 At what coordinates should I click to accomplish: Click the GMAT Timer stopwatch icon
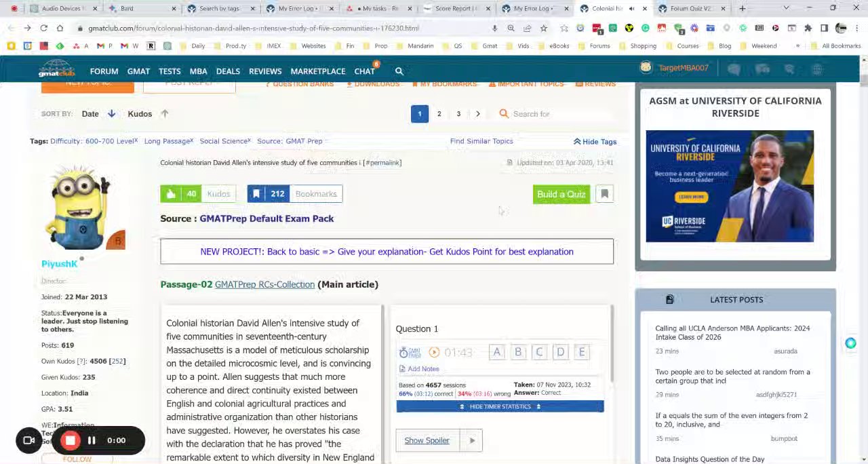[410, 352]
